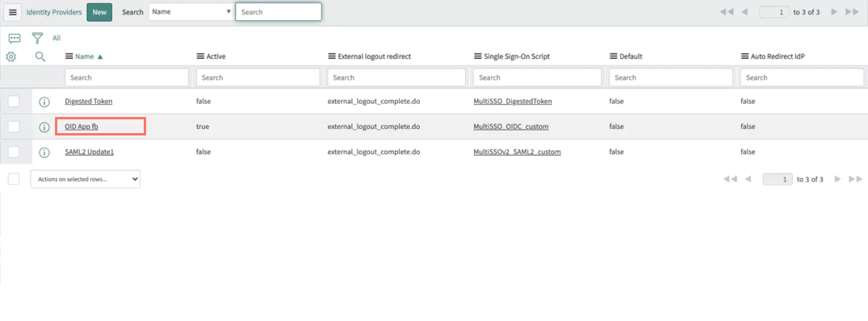The width and height of the screenshot is (868, 321).
Task: Go to next page in top pagination
Action: point(834,11)
